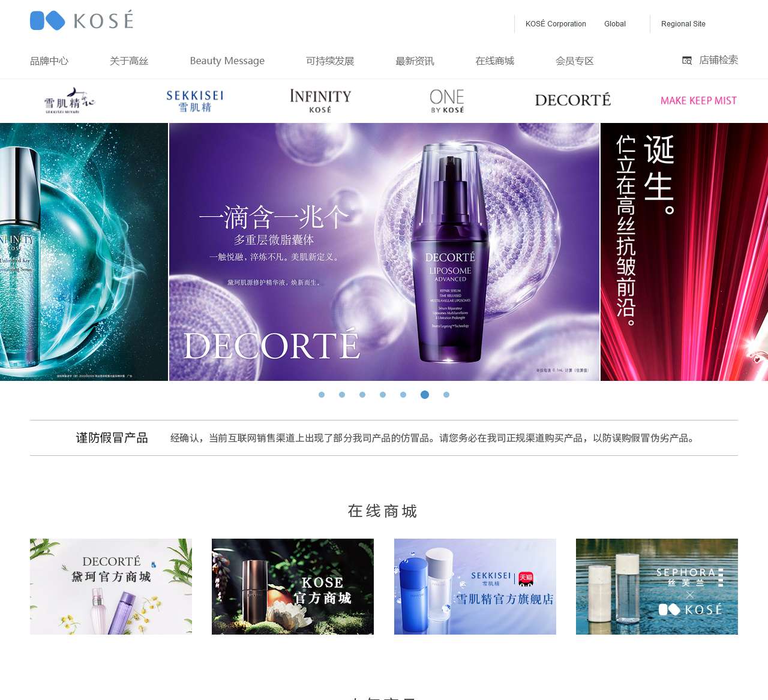Click the 谨防假冒产品 notice heading
The height and width of the screenshot is (700, 768).
(112, 438)
